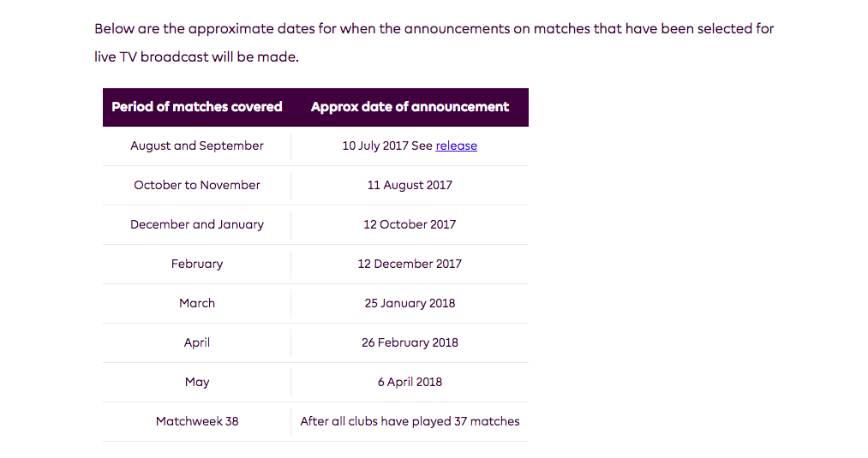The height and width of the screenshot is (458, 868).
Task: Click the '26 February 2018' date
Action: point(410,342)
